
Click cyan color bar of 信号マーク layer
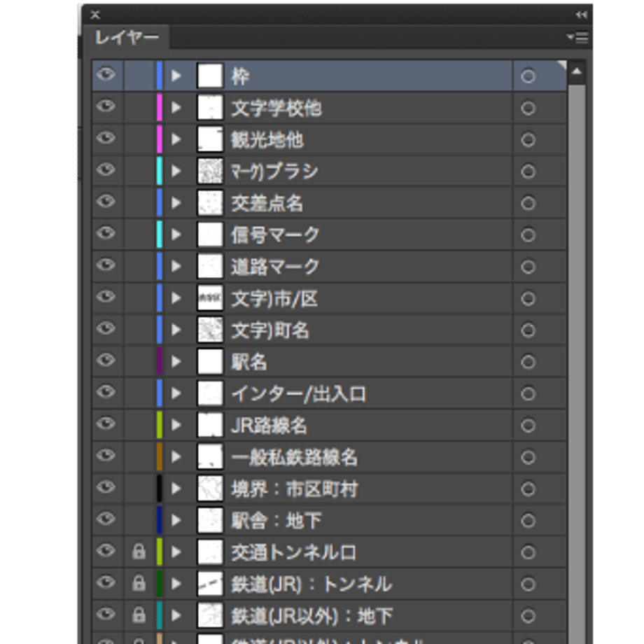coord(160,234)
